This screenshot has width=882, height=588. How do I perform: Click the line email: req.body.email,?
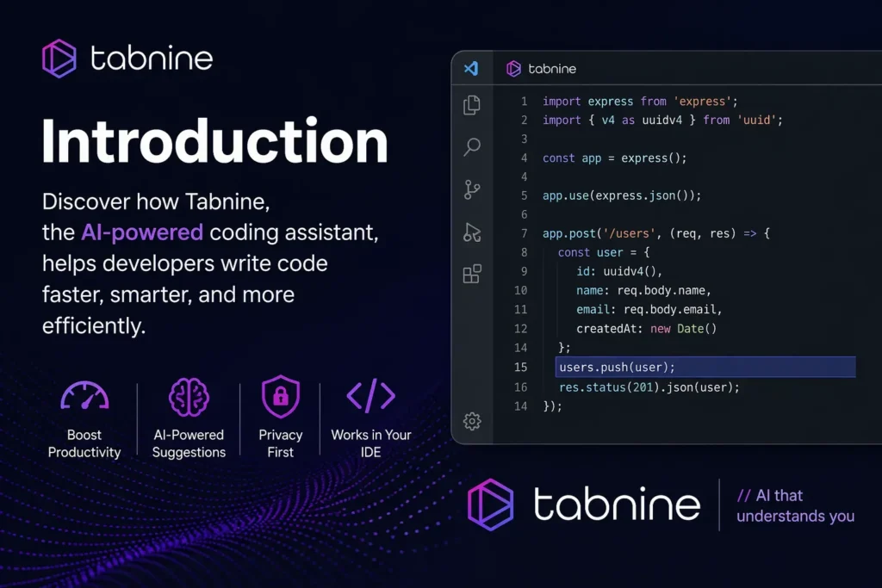click(649, 310)
